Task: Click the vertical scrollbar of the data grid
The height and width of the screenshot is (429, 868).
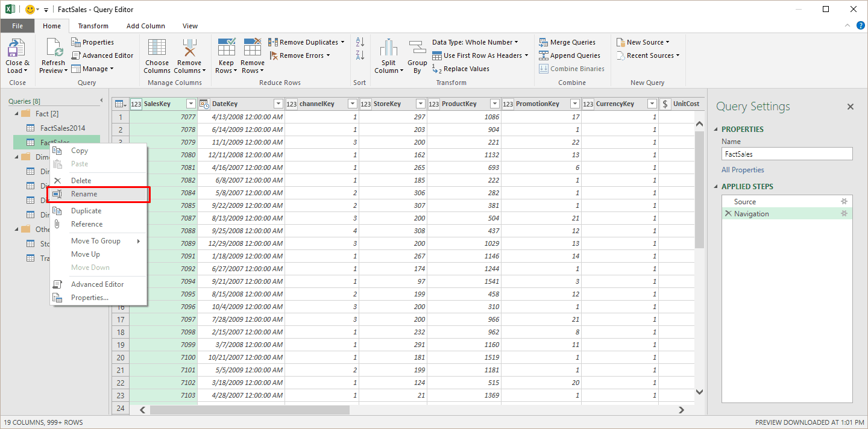Action: click(699, 190)
